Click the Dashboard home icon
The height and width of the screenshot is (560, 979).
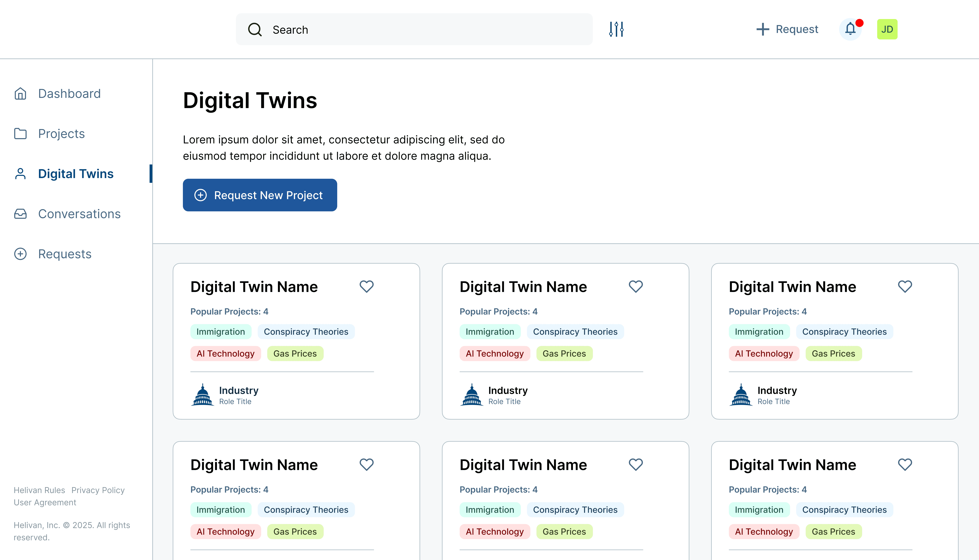pyautogui.click(x=20, y=93)
